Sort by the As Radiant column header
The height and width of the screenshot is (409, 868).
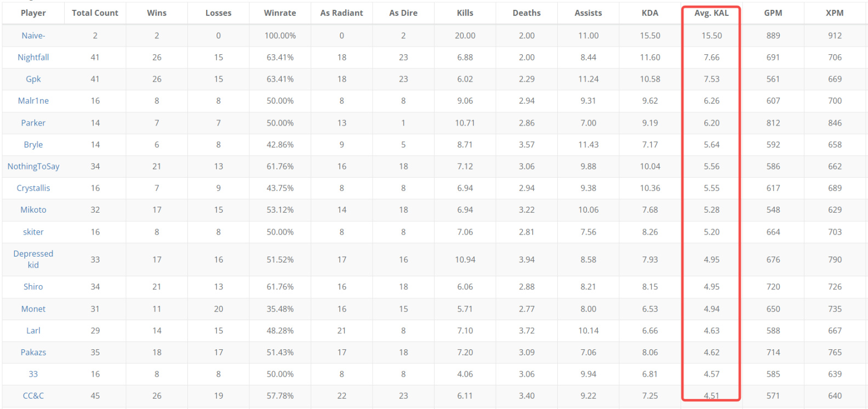tap(342, 13)
